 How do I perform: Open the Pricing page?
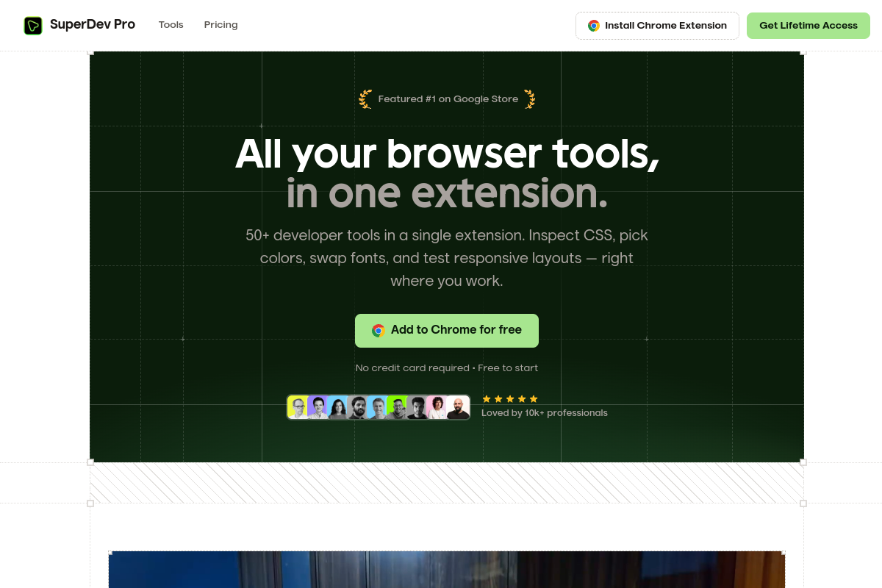[x=221, y=25]
